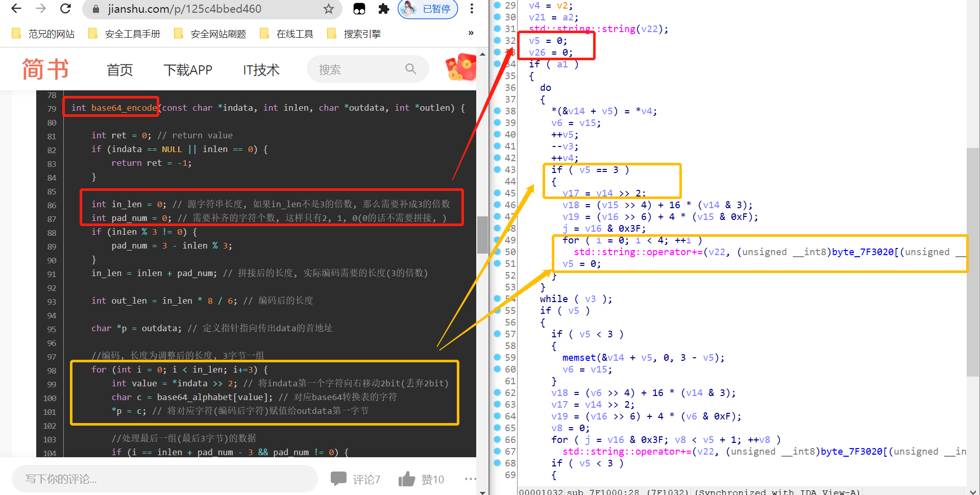Click the magnifier in the 搜索 search bar

(411, 69)
